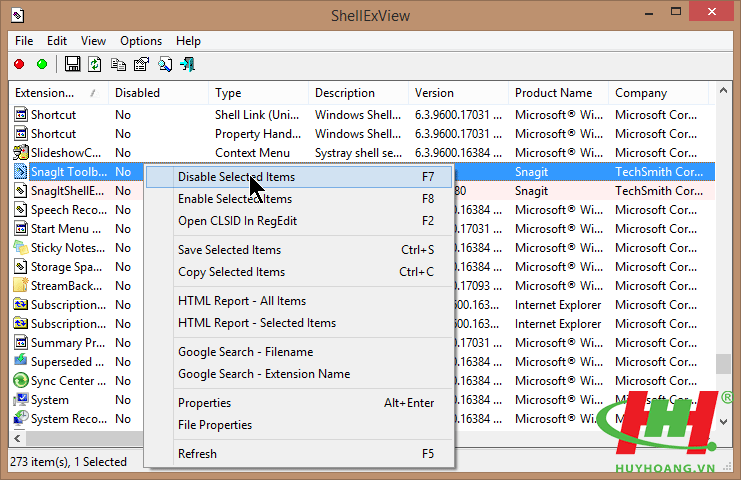Click the Properties toolbar icon

point(141,64)
